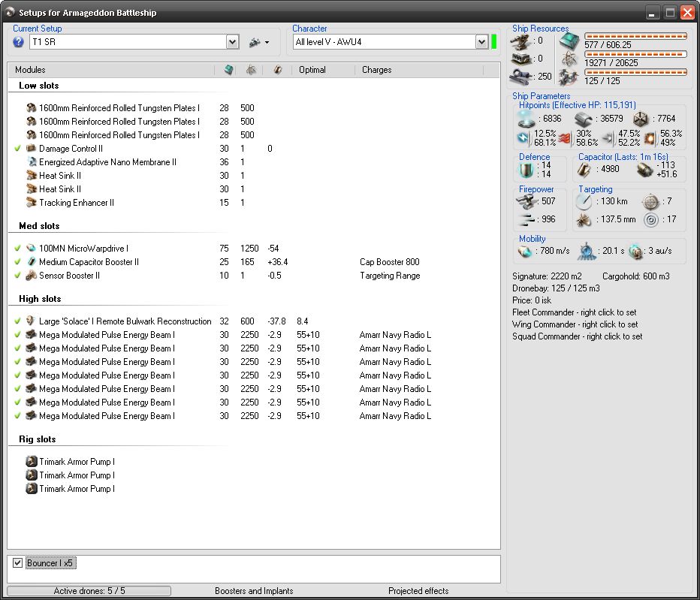Click the powergrid column header icon
The height and width of the screenshot is (600, 700).
(252, 70)
